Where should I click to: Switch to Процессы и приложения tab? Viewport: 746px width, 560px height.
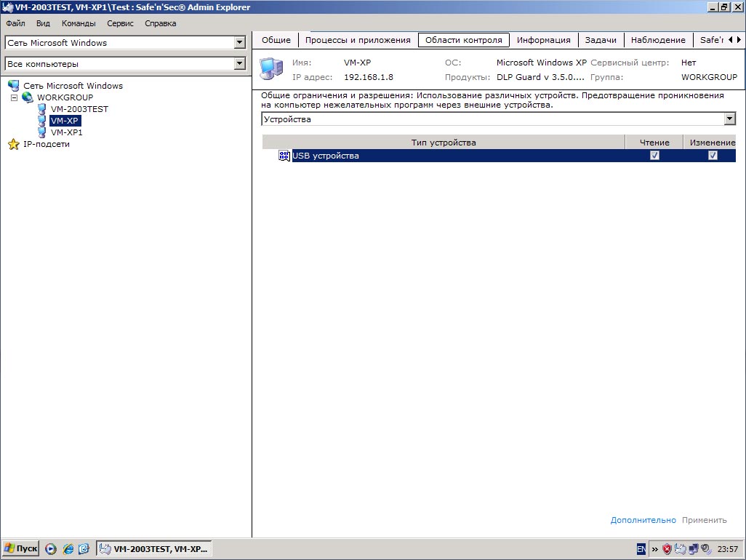[x=358, y=40]
